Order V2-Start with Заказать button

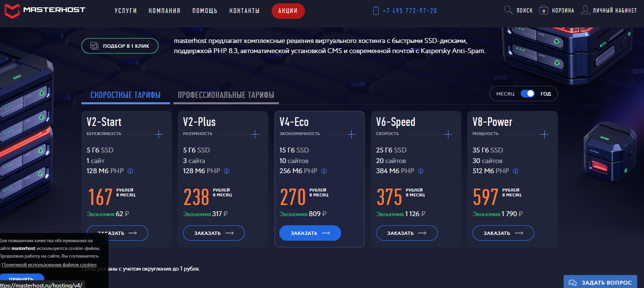pyautogui.click(x=118, y=233)
